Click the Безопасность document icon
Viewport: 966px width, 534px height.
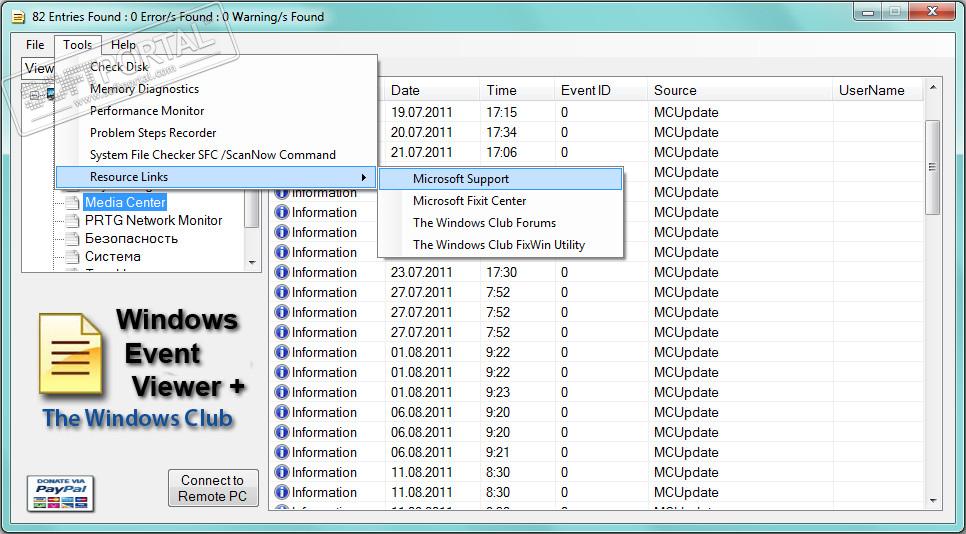point(73,238)
